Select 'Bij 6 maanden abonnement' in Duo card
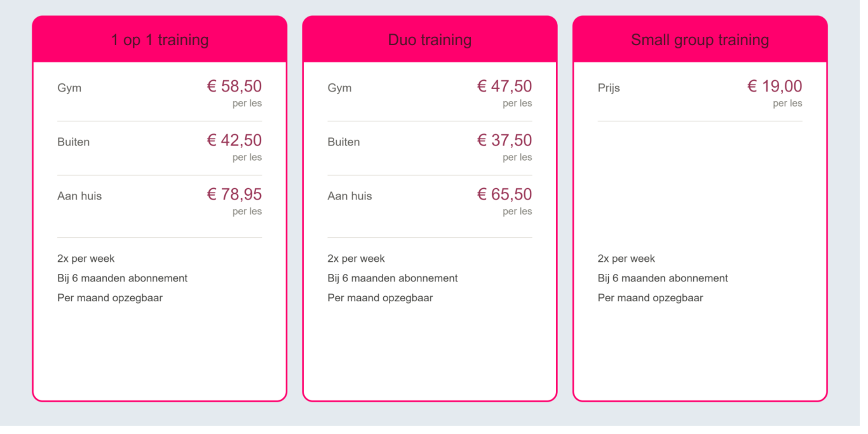This screenshot has height=434, width=868. point(393,278)
